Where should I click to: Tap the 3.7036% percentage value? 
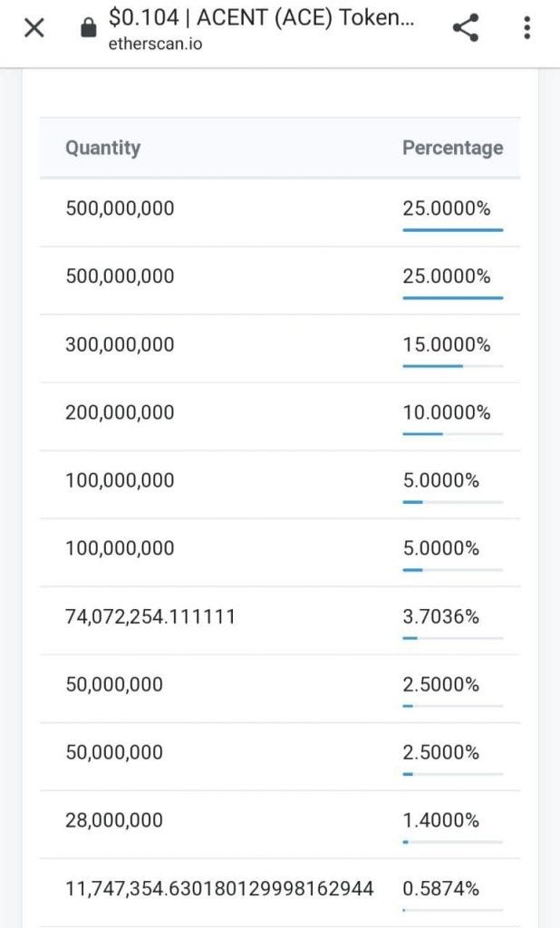441,616
